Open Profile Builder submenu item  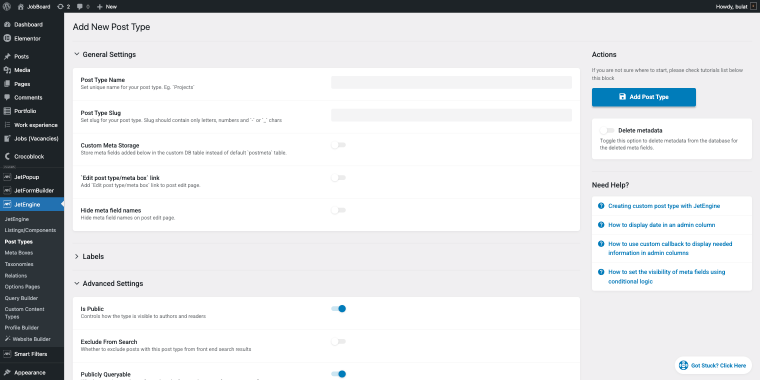coord(22,328)
